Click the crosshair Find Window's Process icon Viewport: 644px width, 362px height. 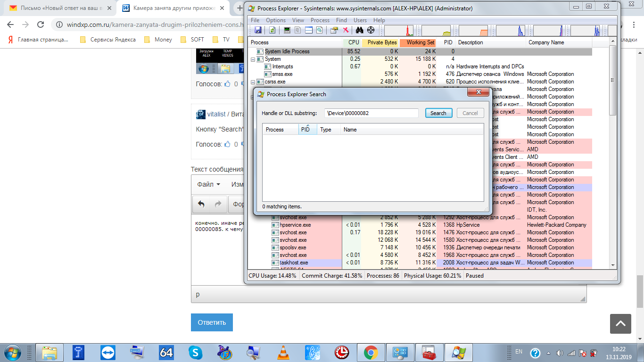(x=371, y=30)
